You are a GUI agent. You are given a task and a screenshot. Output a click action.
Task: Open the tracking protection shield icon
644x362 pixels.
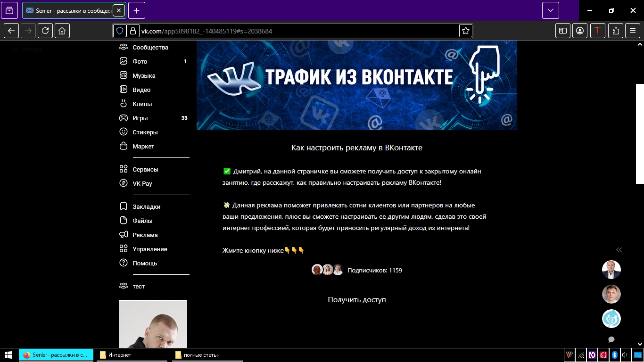pos(120,31)
